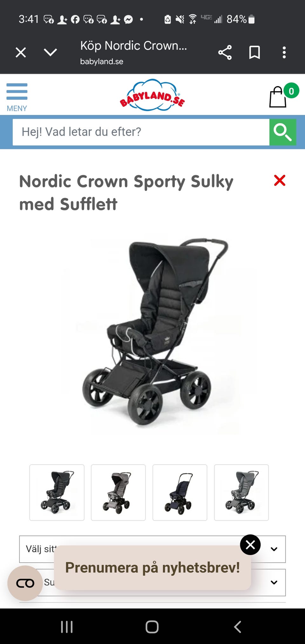The image size is (305, 644).
Task: Tap the green search magnifier button
Action: coord(283,132)
